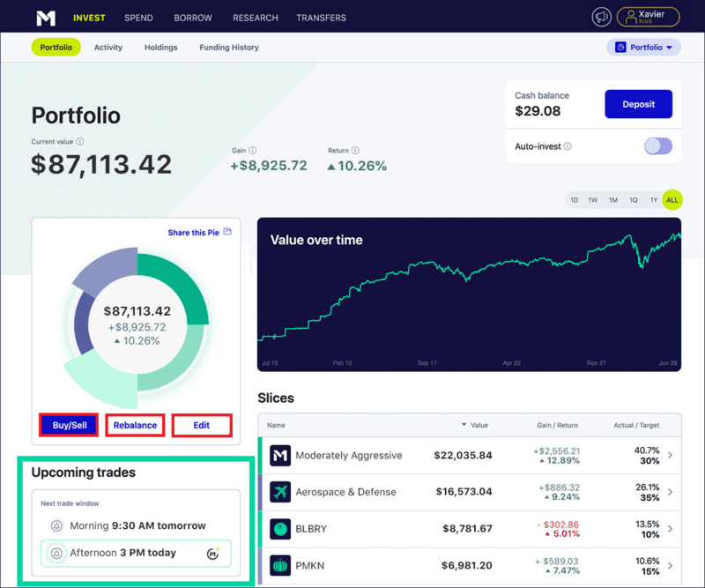
Task: Expand the Aerospace & Defense slice chevron
Action: [x=671, y=492]
